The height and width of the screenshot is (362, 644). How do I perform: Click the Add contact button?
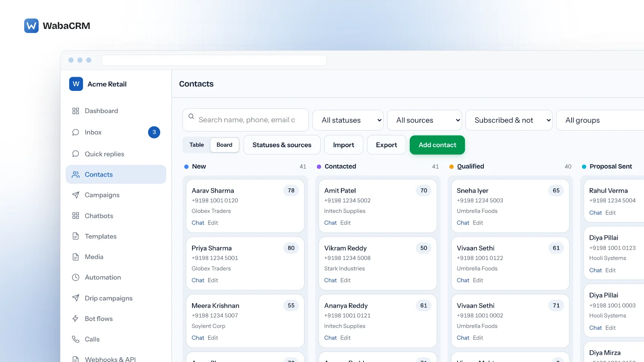pos(438,145)
